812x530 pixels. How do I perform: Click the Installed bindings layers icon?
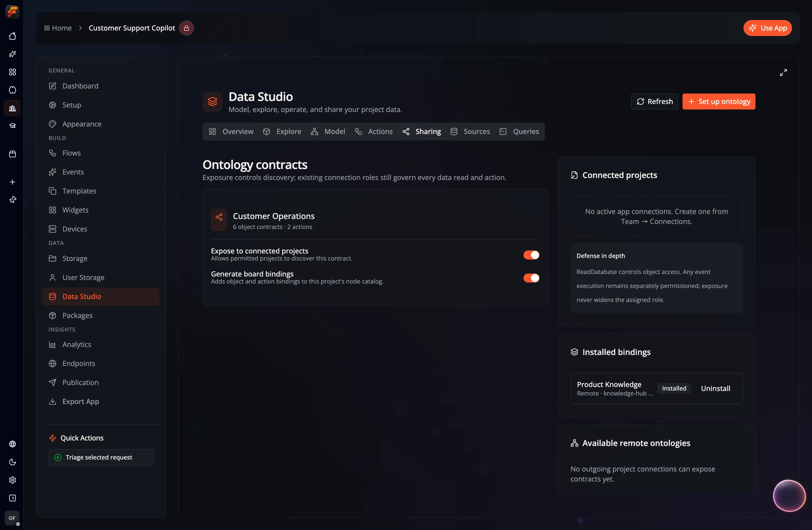pyautogui.click(x=574, y=352)
